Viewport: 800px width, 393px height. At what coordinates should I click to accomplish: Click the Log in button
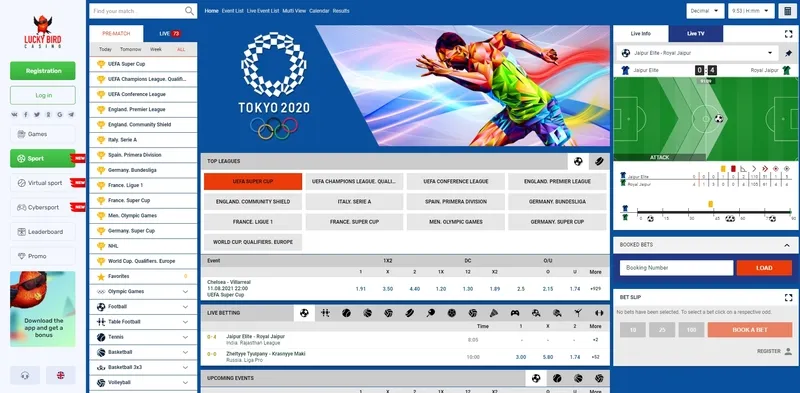pos(43,95)
